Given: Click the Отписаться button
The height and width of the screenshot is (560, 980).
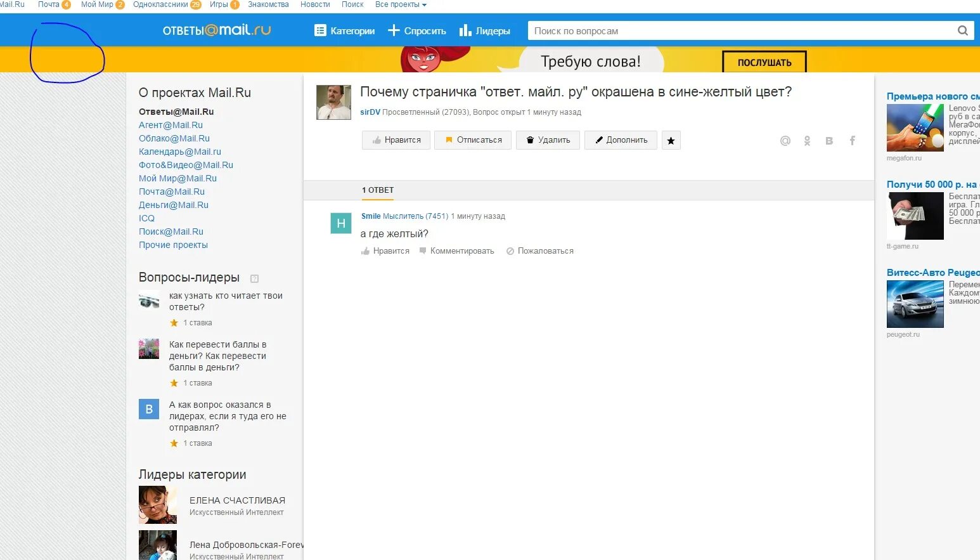Looking at the screenshot, I should click(473, 140).
